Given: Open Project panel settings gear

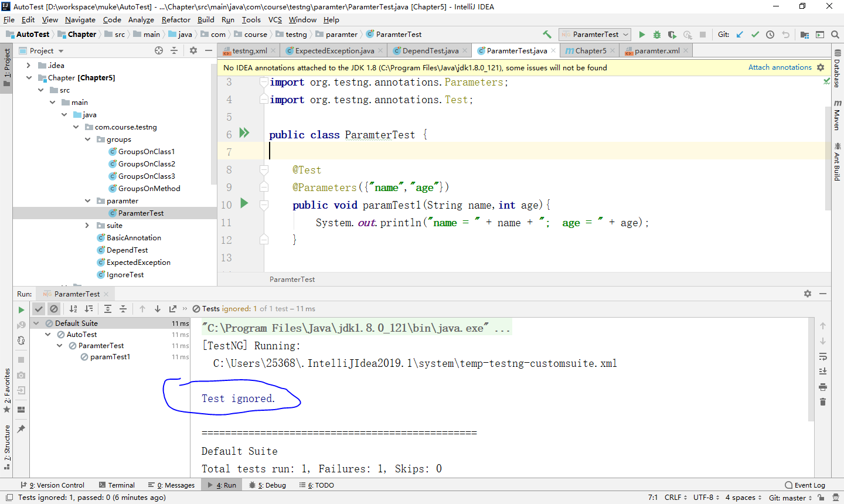Looking at the screenshot, I should tap(193, 51).
